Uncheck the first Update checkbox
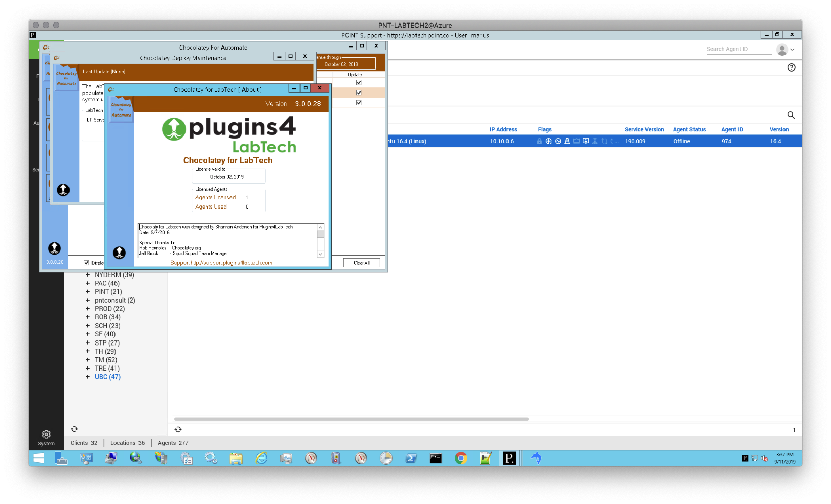This screenshot has width=831, height=504. click(359, 82)
